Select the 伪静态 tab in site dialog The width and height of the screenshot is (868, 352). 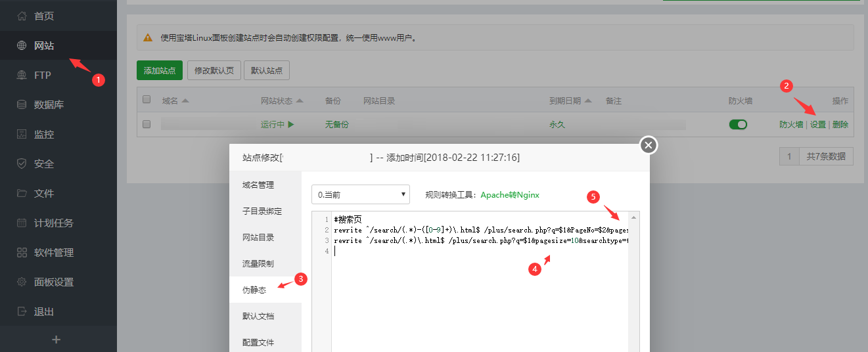[x=255, y=290]
